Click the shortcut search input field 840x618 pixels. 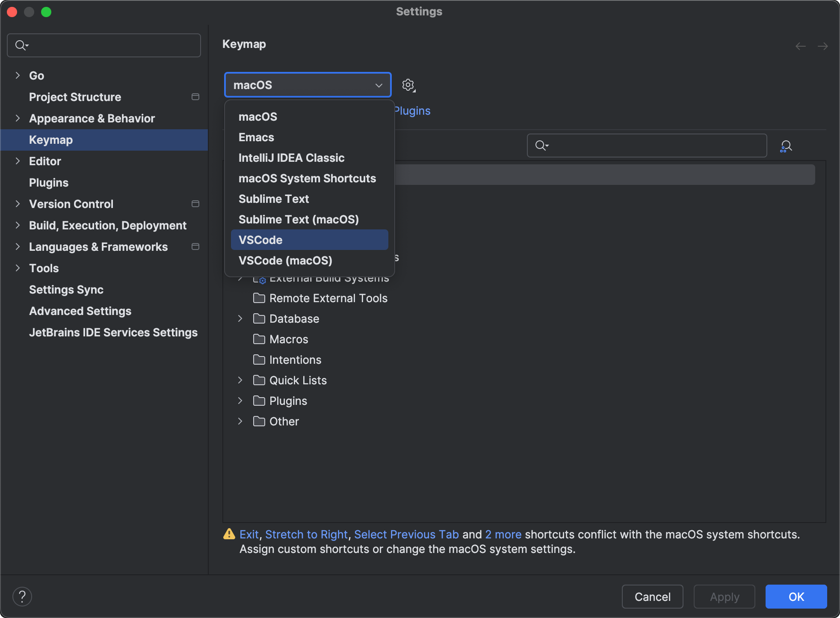pyautogui.click(x=646, y=146)
